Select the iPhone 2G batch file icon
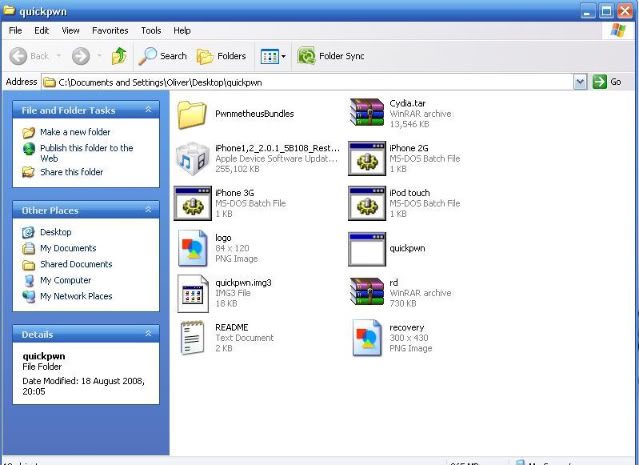Screen dimensions: 639x465 pos(367,159)
